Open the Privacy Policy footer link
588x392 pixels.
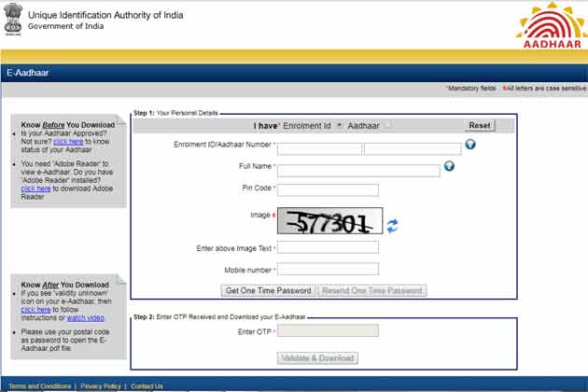click(100, 385)
